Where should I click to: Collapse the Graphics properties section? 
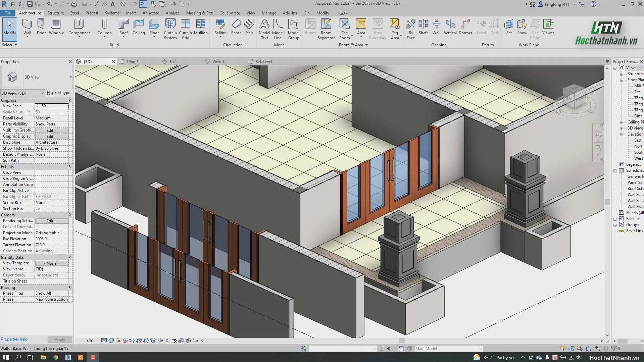69,100
